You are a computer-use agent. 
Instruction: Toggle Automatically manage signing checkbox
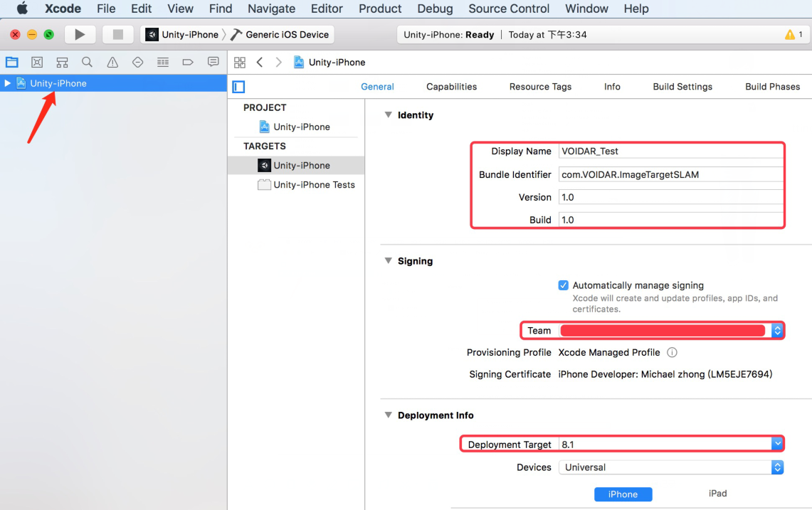(564, 285)
